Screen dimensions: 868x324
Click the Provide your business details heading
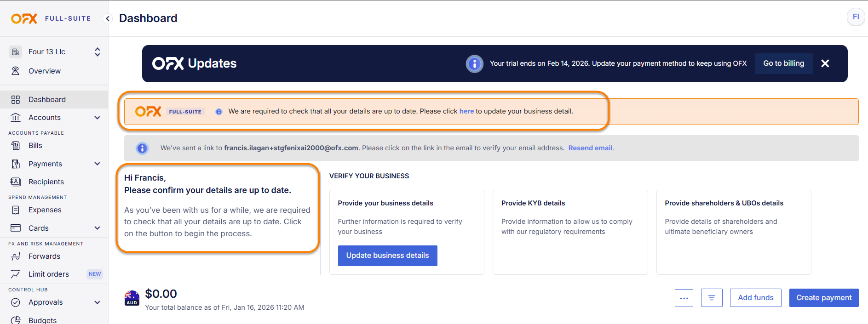click(385, 203)
